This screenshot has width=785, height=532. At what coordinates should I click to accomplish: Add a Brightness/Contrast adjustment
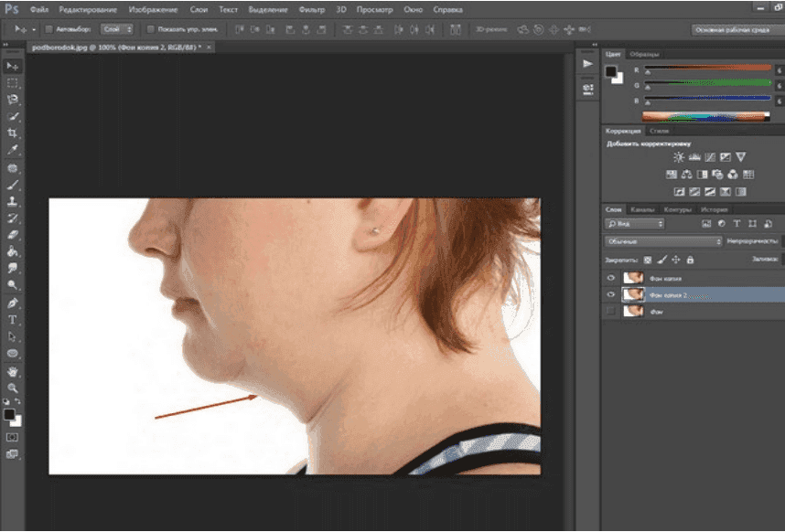pyautogui.click(x=679, y=157)
